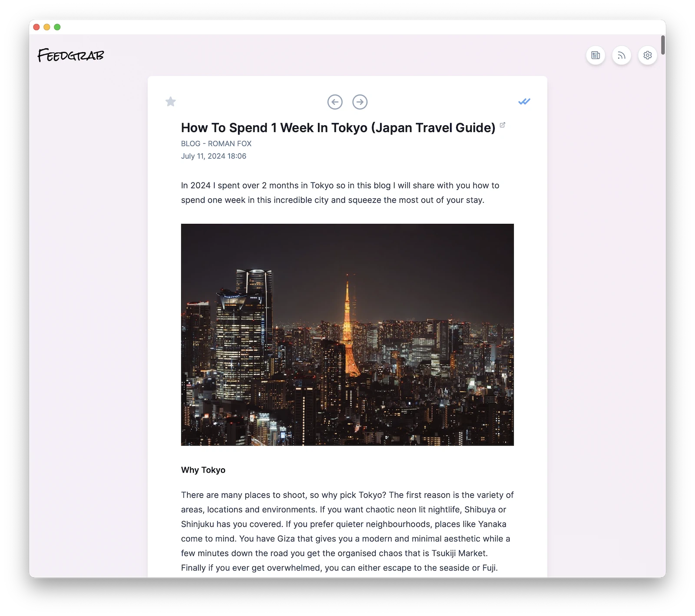Click the Why Tokyo section heading

[x=203, y=470]
